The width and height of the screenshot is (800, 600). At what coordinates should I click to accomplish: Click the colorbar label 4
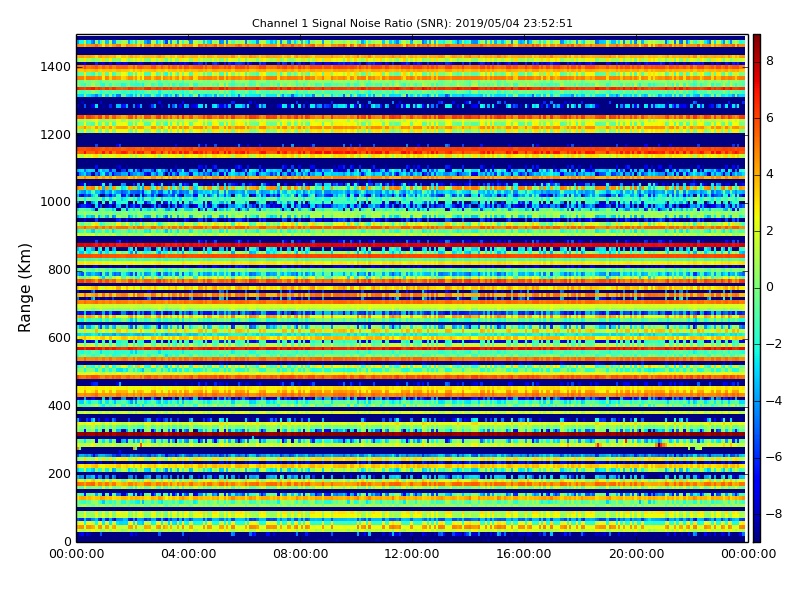[770, 174]
